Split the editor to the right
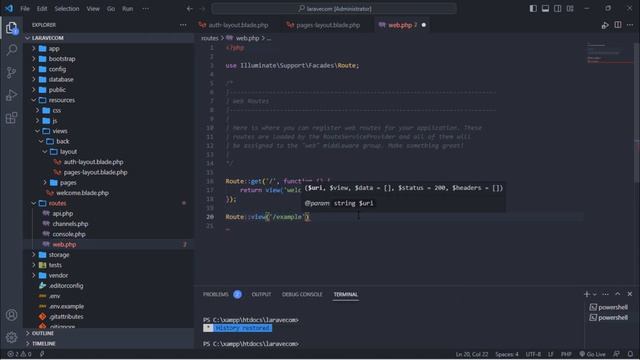Screen dimensions: 640x360 [x=618, y=25]
